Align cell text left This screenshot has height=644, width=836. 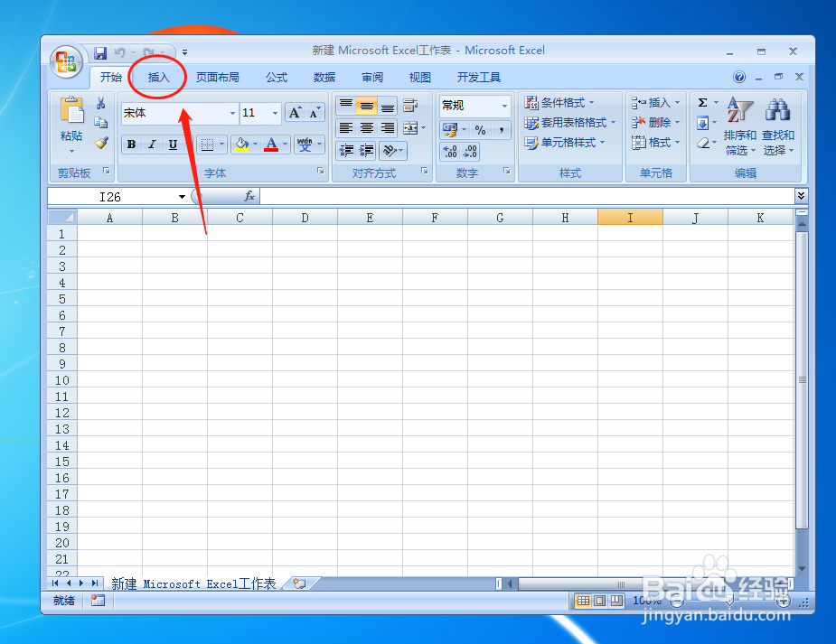point(346,128)
